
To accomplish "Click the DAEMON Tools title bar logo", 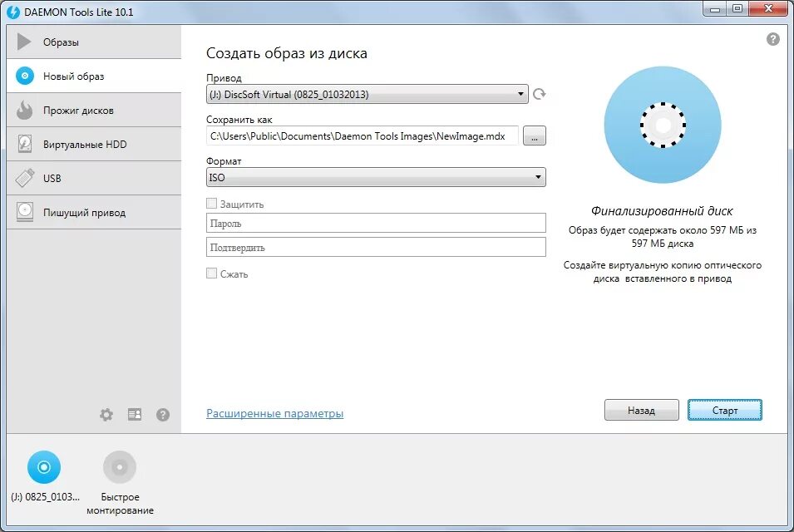I will (x=12, y=12).
